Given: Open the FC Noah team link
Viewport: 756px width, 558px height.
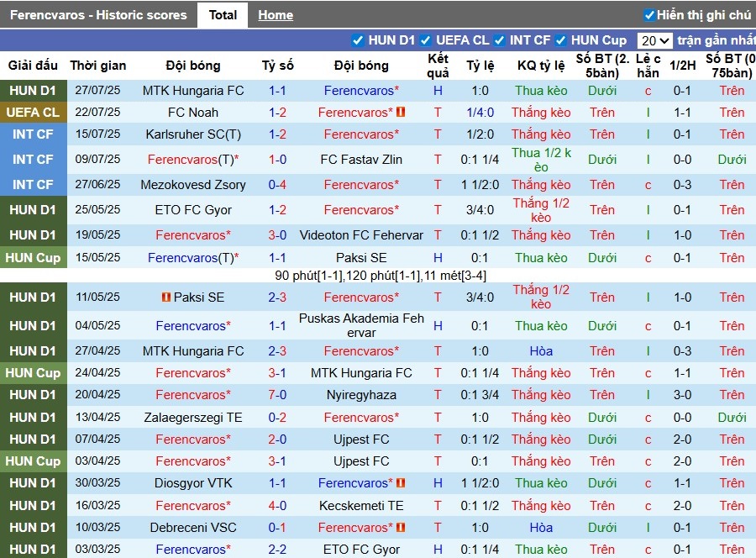Looking at the screenshot, I should (x=193, y=113).
